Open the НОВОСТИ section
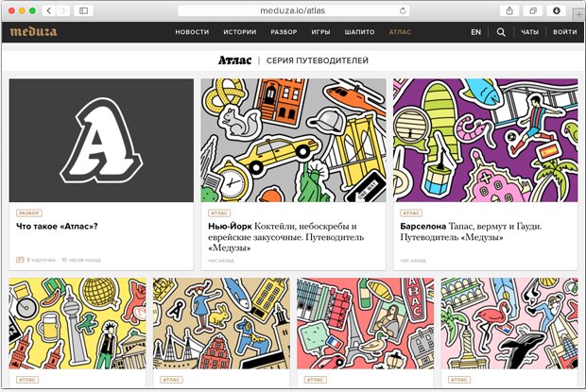The width and height of the screenshot is (586, 392). [x=192, y=32]
